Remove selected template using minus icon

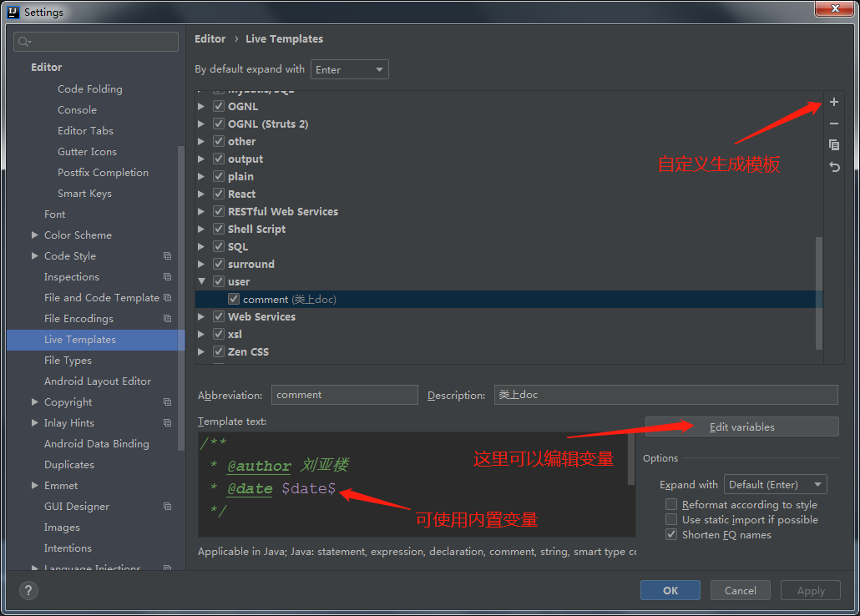[833, 124]
